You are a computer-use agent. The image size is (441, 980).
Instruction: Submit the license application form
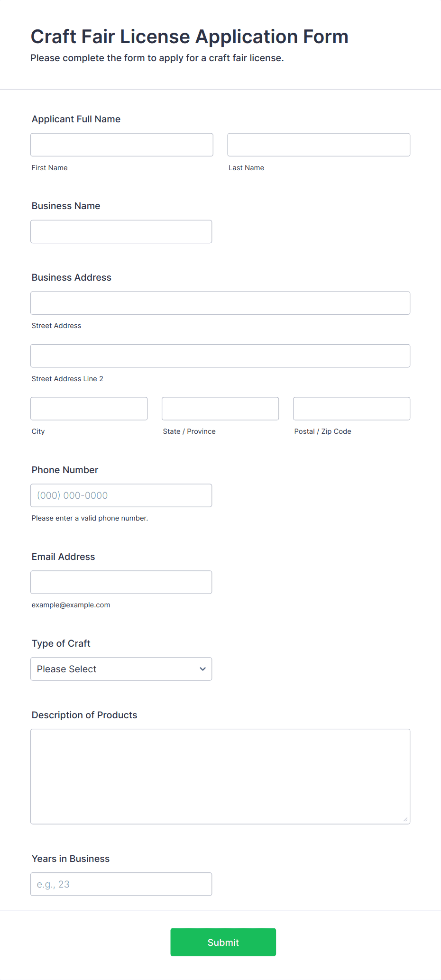pyautogui.click(x=223, y=942)
